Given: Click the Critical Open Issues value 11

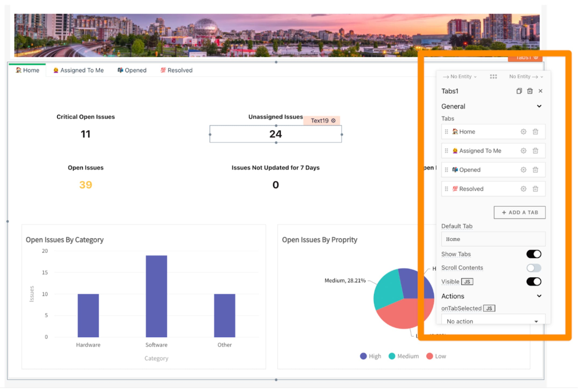Looking at the screenshot, I should click(85, 134).
